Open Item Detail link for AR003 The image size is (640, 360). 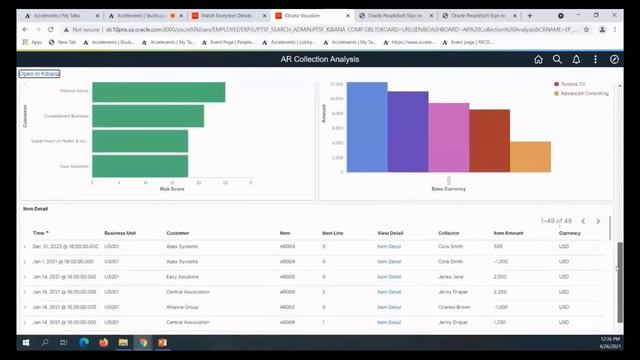389,247
